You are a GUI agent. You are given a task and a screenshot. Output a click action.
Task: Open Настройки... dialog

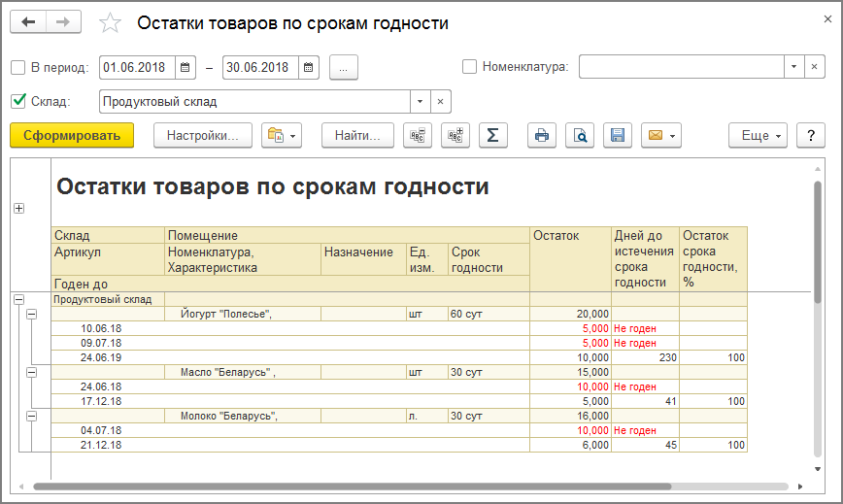click(203, 135)
